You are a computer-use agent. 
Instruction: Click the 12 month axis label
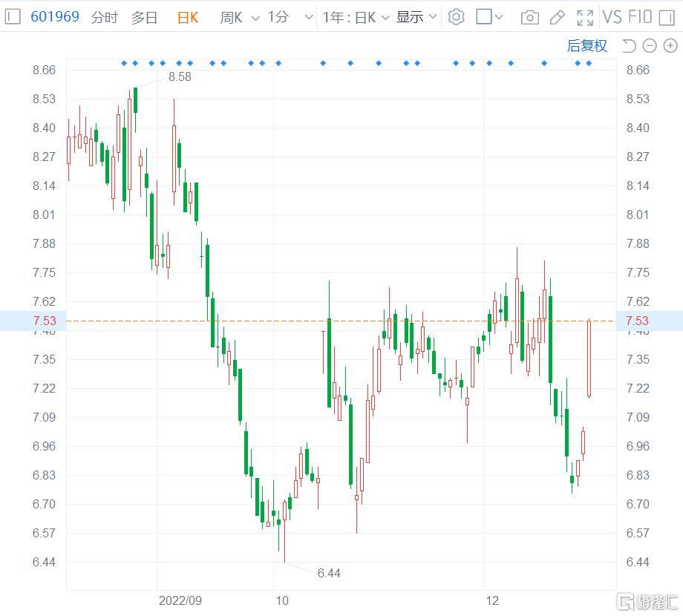(492, 600)
